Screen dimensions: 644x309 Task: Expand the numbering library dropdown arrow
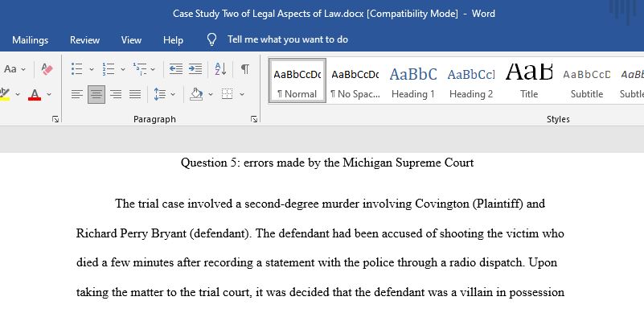pos(123,69)
